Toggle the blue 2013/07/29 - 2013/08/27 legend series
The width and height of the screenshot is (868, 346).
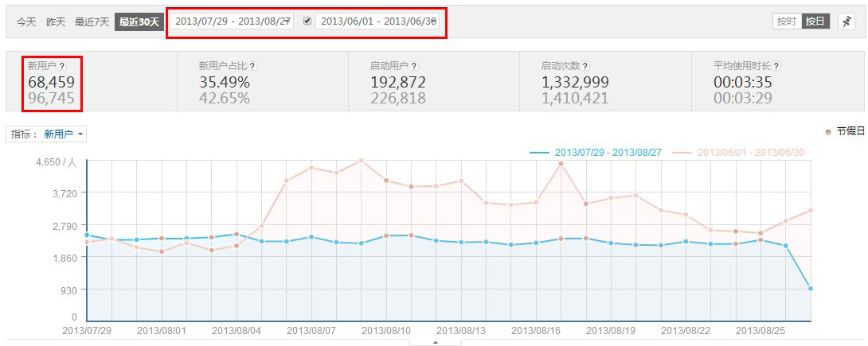(596, 152)
